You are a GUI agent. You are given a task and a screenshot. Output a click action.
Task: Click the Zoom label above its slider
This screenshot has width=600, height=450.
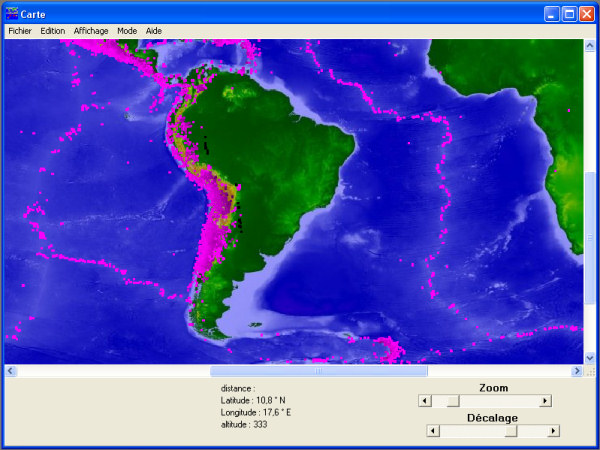[x=494, y=388]
